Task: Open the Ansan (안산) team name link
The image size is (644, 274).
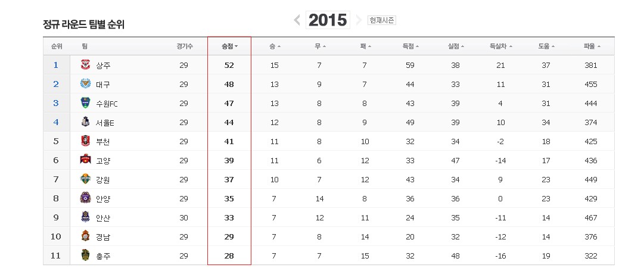Action: (103, 218)
